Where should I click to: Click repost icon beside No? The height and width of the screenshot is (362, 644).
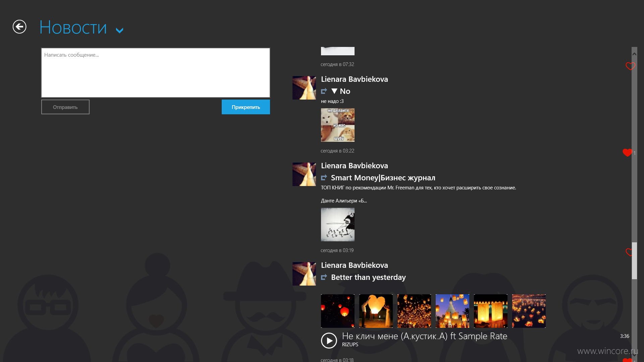click(324, 91)
